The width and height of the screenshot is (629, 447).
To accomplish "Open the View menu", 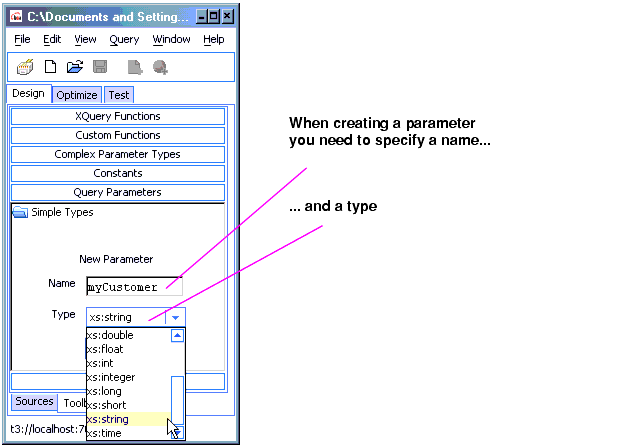I will 85,39.
